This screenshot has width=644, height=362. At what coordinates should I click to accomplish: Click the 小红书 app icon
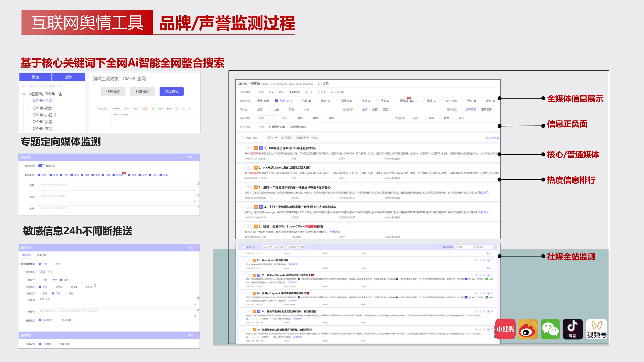click(x=505, y=329)
